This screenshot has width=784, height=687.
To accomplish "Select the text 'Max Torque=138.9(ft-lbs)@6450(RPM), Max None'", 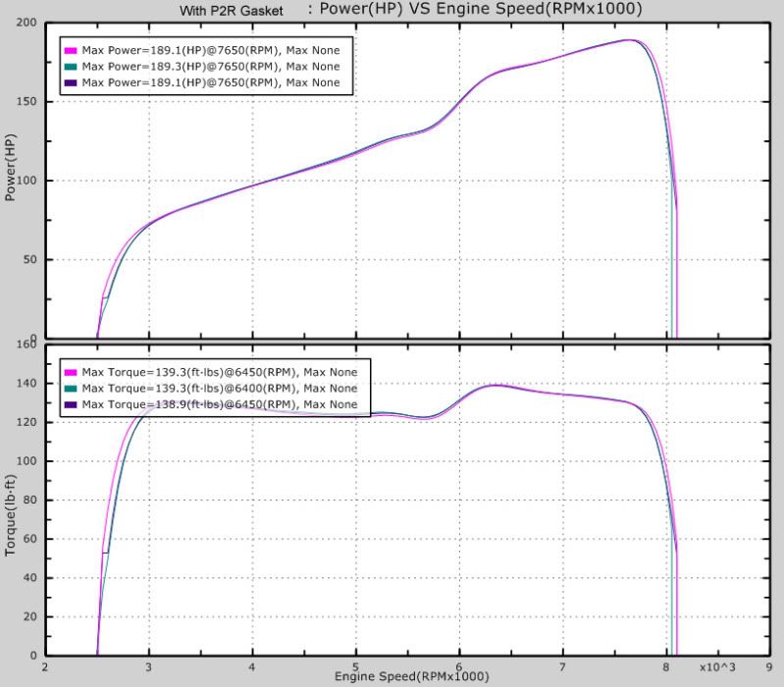I will pos(220,404).
